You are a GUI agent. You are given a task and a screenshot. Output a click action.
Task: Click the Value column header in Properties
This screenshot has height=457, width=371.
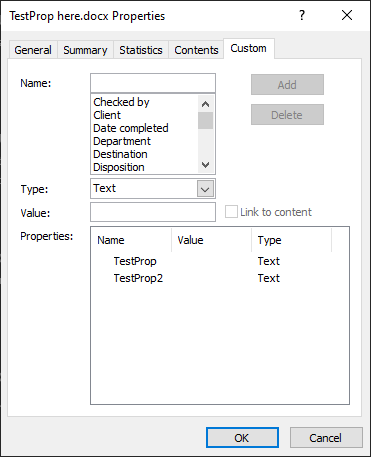point(212,240)
